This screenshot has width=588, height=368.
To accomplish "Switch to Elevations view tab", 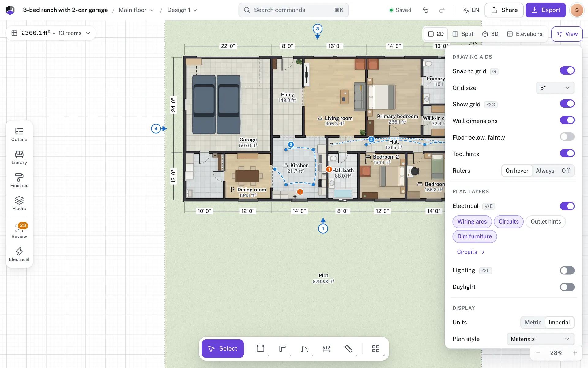I will pos(525,34).
